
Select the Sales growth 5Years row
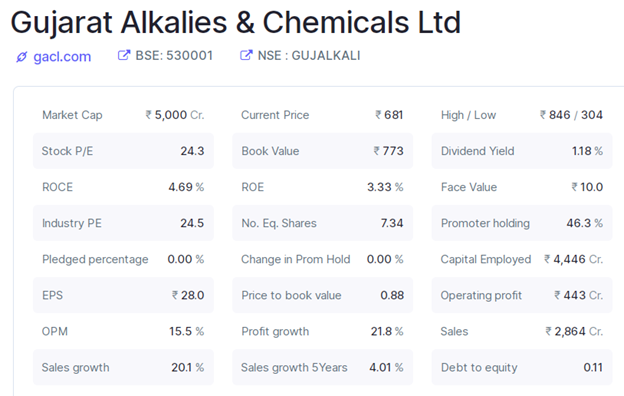(x=322, y=367)
